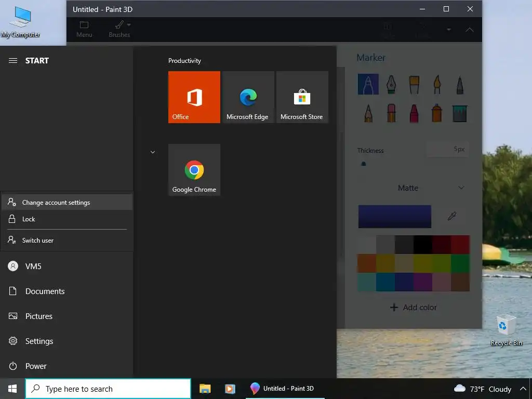Image resolution: width=532 pixels, height=399 pixels.
Task: Pick a color with the eyedropper
Action: click(x=451, y=216)
